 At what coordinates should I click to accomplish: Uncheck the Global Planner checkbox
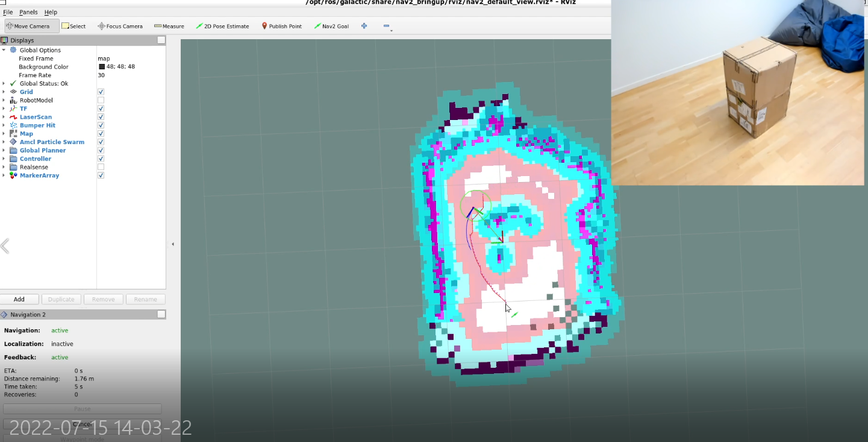click(101, 151)
